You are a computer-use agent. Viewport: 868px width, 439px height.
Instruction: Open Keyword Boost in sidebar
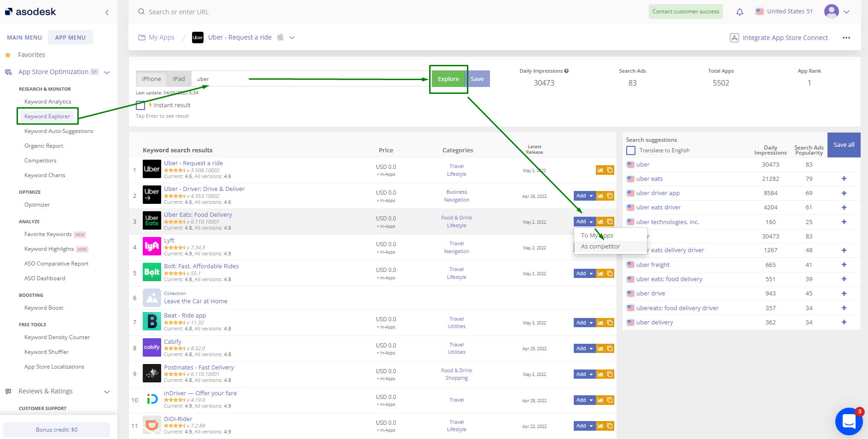(44, 308)
